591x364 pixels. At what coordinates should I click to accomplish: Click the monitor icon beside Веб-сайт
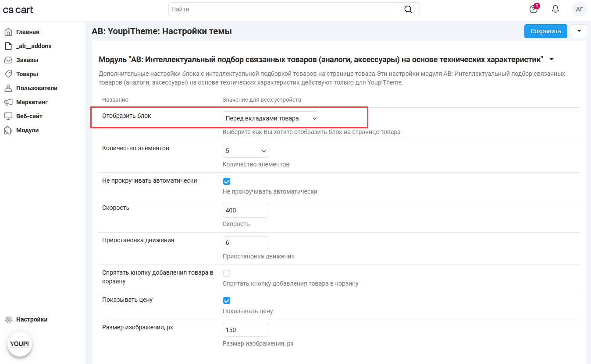pyautogui.click(x=8, y=116)
